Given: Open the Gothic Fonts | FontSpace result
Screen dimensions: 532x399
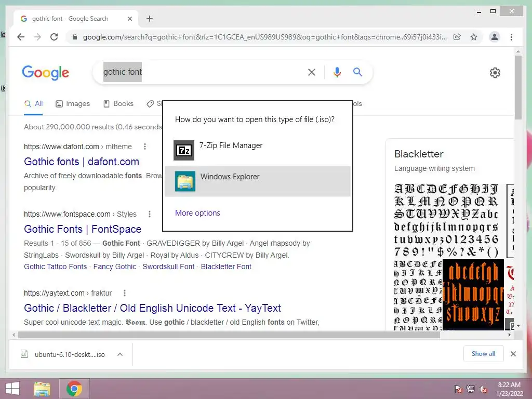Looking at the screenshot, I should click(x=83, y=229).
